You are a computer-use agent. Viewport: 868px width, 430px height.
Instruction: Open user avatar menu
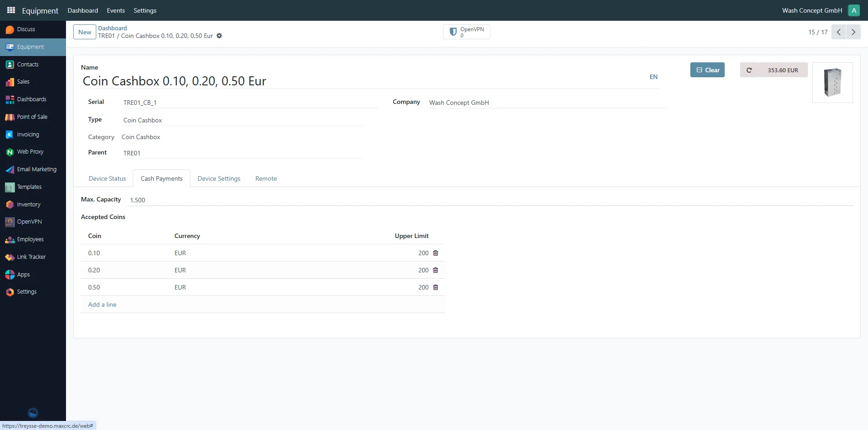coord(854,10)
